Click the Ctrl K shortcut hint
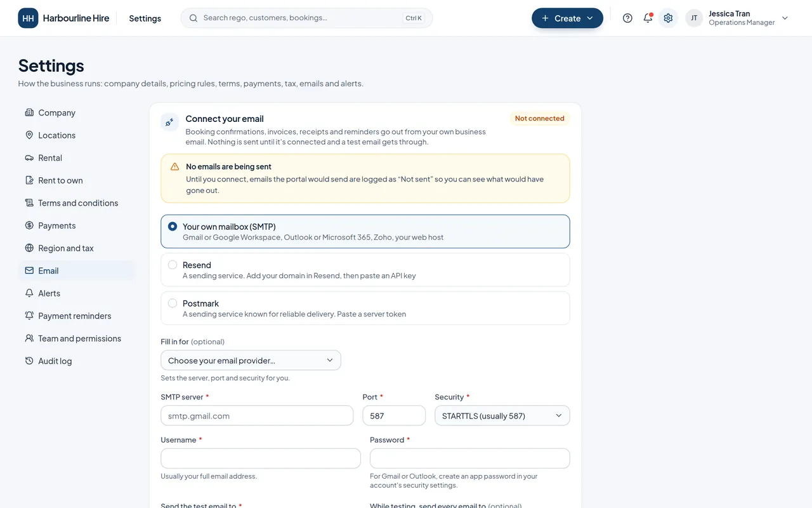Viewport: 812px width, 508px height. tap(414, 18)
